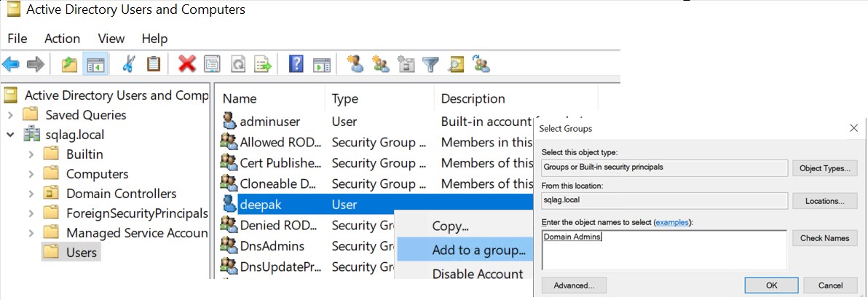This screenshot has height=300, width=868.
Task: Click the Groups or Built-in security principals field
Action: (x=664, y=167)
